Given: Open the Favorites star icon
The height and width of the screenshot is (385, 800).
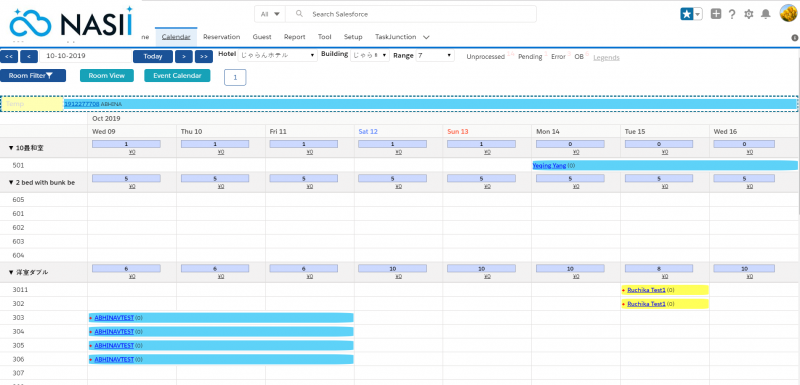Looking at the screenshot, I should click(x=686, y=14).
